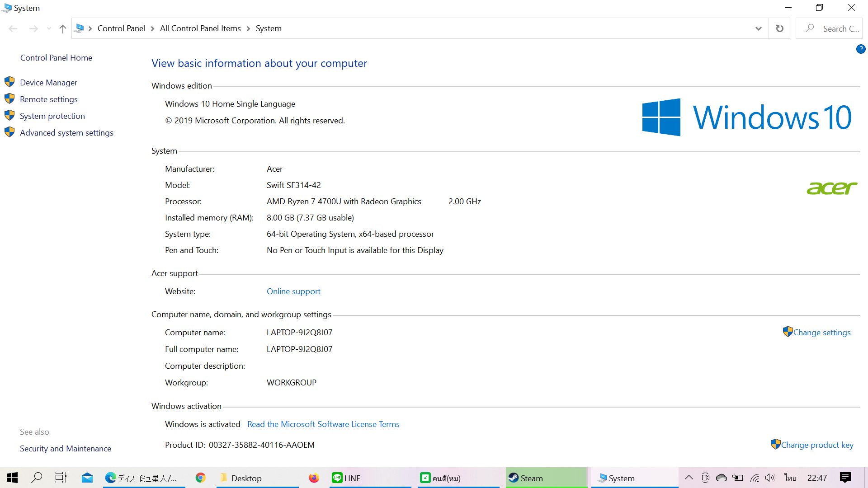The image size is (868, 488).
Task: Click shield icon beside Advanced system settings
Action: coord(9,132)
